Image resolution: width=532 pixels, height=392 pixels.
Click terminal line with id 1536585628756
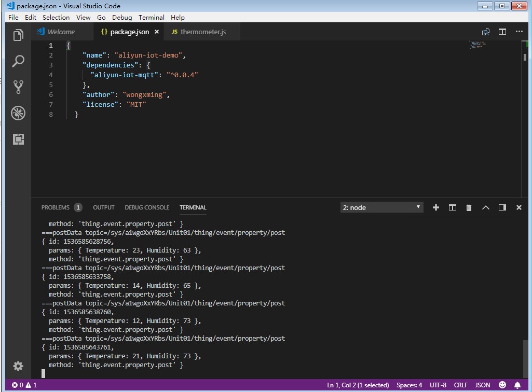point(78,242)
